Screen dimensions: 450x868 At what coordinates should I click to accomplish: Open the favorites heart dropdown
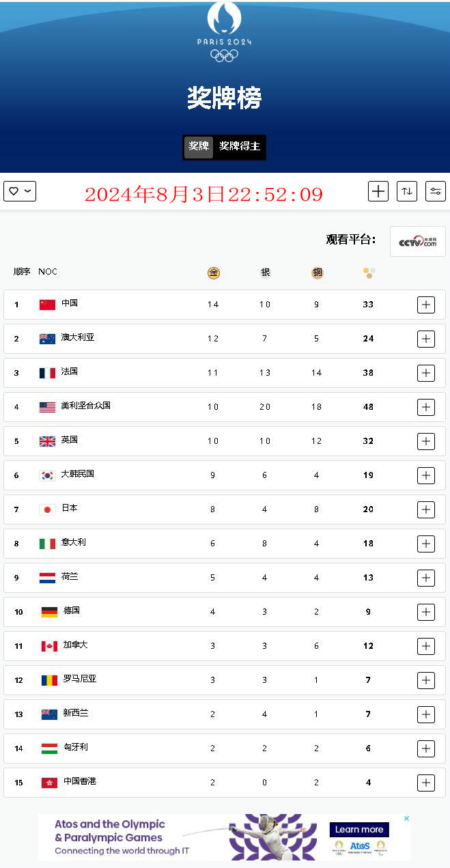pos(20,191)
